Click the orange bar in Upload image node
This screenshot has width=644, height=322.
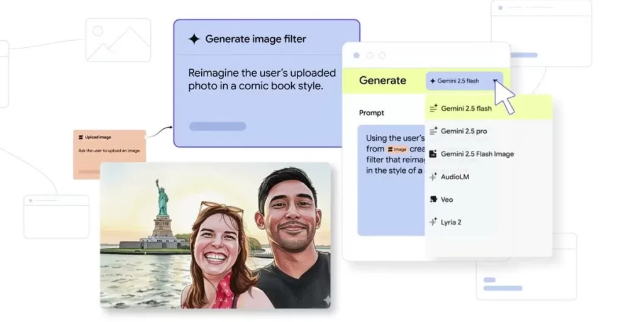pos(91,171)
